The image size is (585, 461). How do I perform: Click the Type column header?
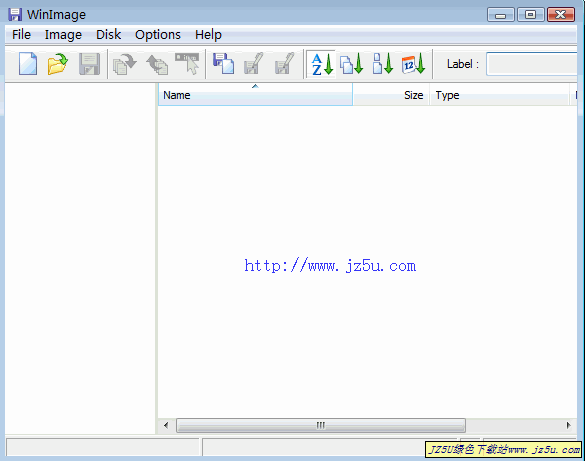[499, 95]
